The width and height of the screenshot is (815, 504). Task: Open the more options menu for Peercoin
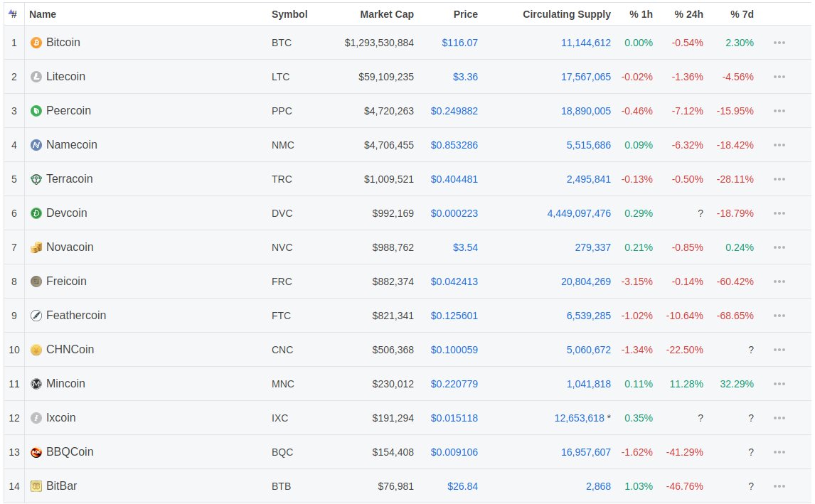point(779,111)
